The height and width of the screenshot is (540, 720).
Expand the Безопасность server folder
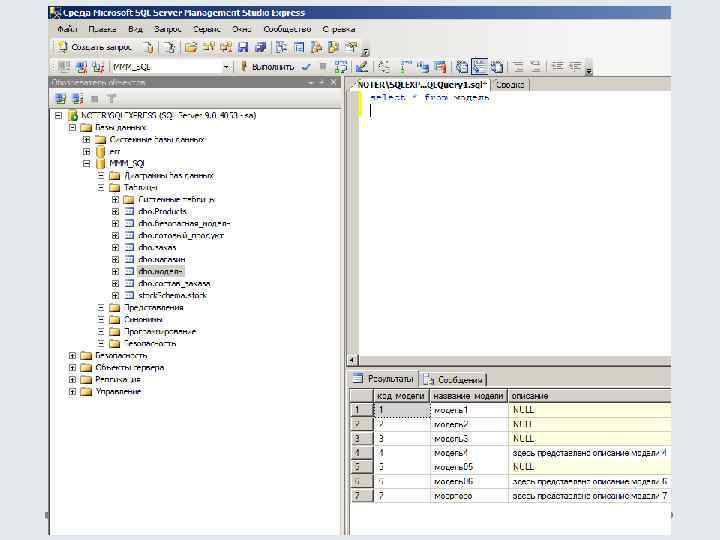(x=73, y=355)
